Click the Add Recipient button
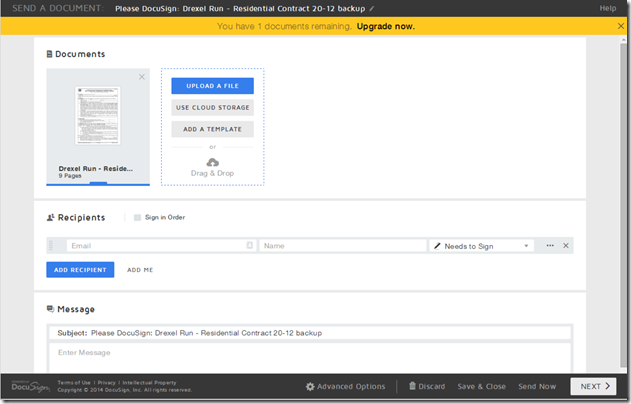Viewport: 631px width, 404px height. (80, 270)
